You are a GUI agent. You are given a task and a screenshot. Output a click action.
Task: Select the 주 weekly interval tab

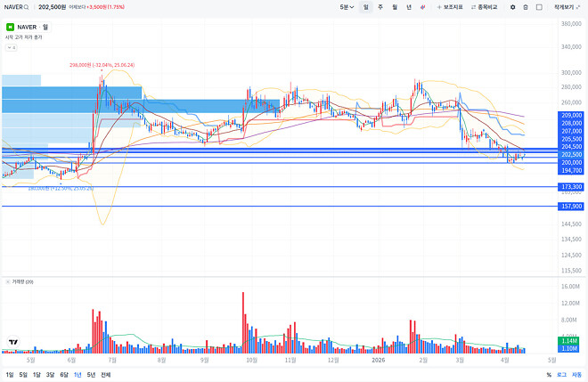point(380,7)
